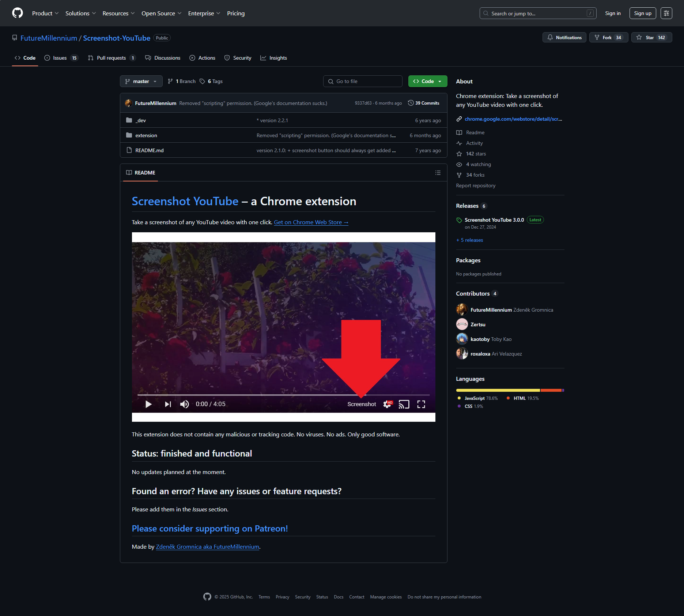This screenshot has height=616, width=684.
Task: Open the extension folder
Action: [146, 135]
